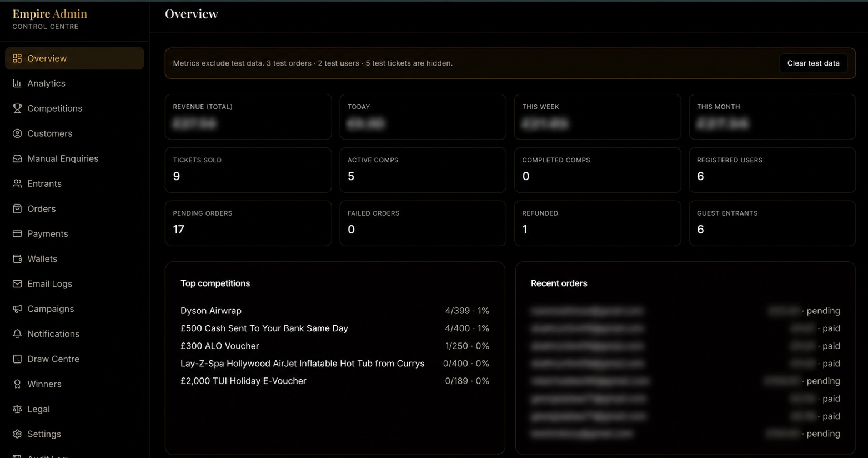Click the This Week revenue card

point(598,117)
